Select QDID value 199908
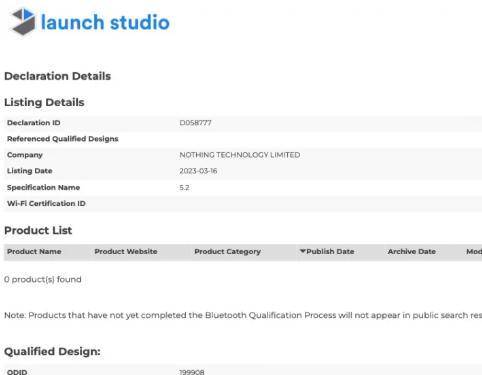The image size is (482, 375). 192,372
